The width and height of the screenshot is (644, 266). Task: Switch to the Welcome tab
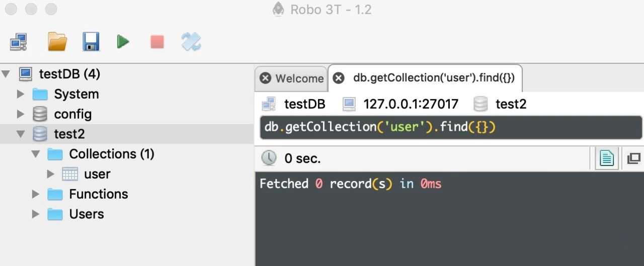point(299,78)
